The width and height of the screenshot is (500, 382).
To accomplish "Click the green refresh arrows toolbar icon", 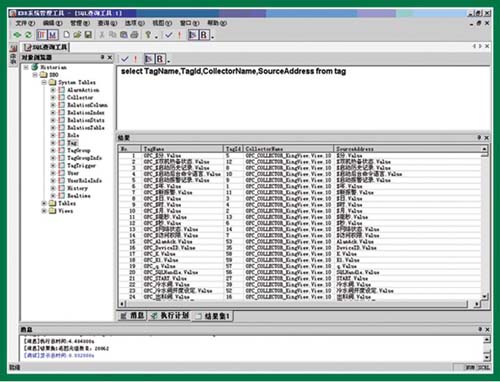I will point(28,35).
